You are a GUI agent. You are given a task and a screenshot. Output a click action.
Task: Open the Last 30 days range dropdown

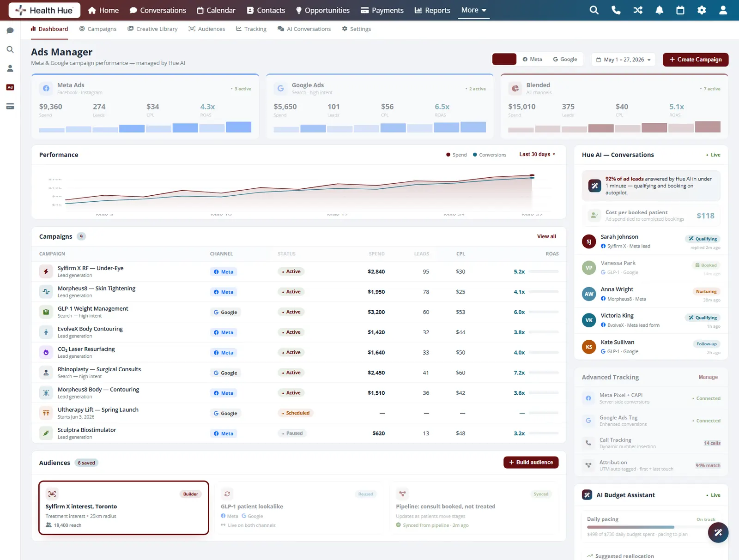[537, 154]
